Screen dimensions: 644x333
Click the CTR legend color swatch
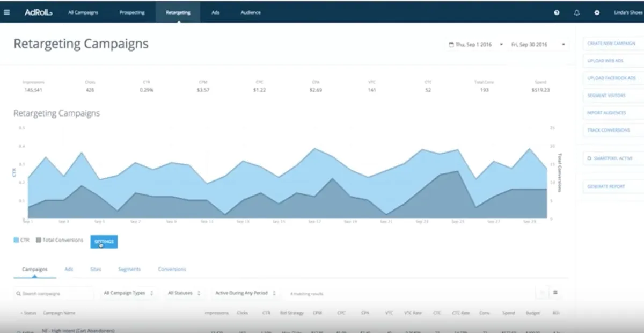click(x=16, y=240)
